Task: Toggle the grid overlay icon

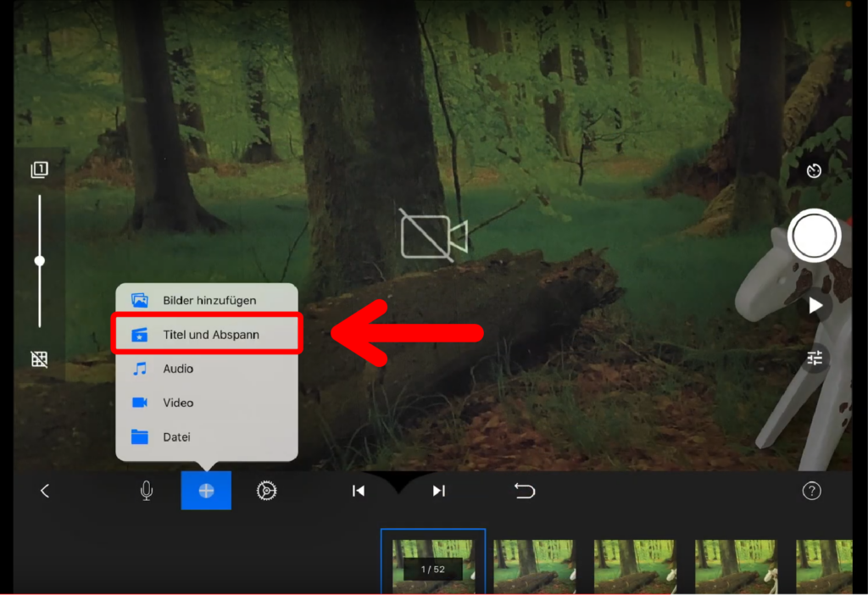Action: (x=39, y=359)
